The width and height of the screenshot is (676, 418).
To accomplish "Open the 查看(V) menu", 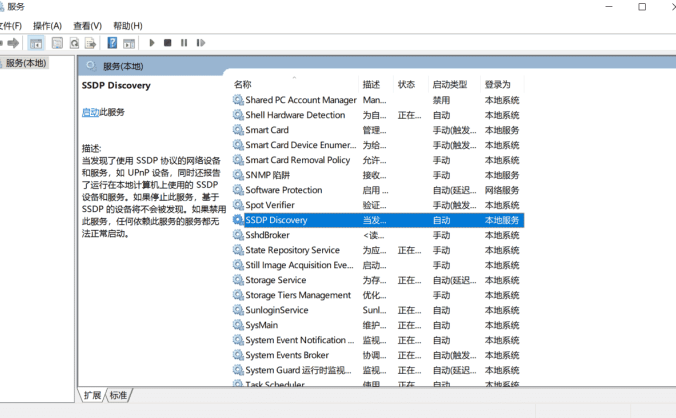I will [x=88, y=26].
